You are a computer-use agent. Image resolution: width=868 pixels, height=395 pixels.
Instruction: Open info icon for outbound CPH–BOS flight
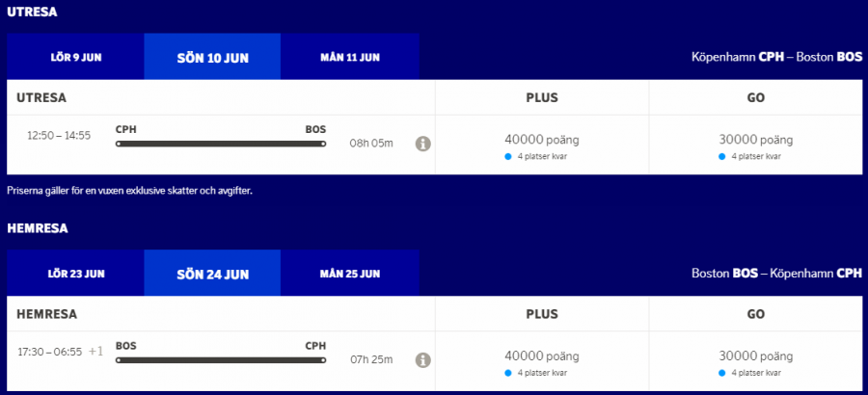(422, 144)
